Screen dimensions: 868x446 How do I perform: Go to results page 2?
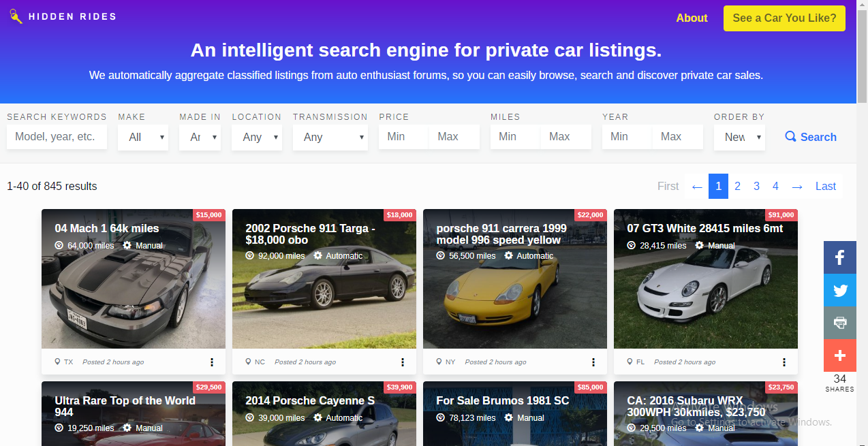737,186
